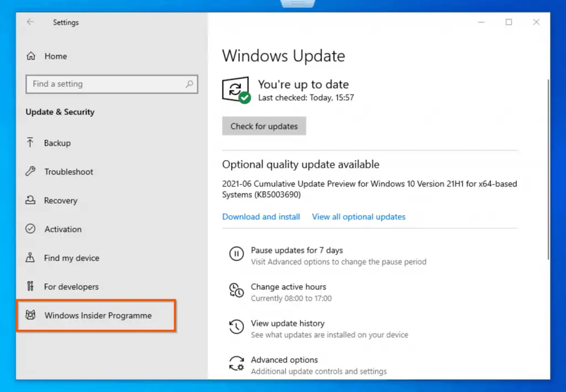Click the Windows Insider cat icon

coord(30,315)
